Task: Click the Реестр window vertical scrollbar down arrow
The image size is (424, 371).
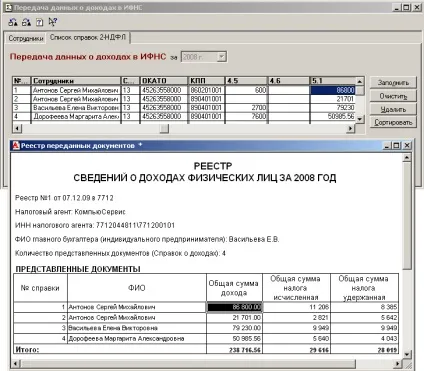Action: point(407,354)
